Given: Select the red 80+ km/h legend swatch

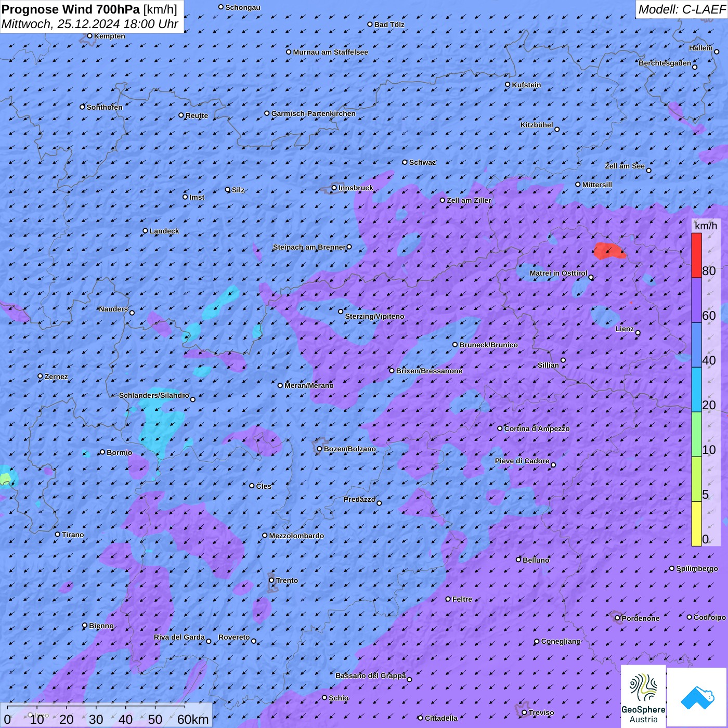Looking at the screenshot, I should pos(696,255).
